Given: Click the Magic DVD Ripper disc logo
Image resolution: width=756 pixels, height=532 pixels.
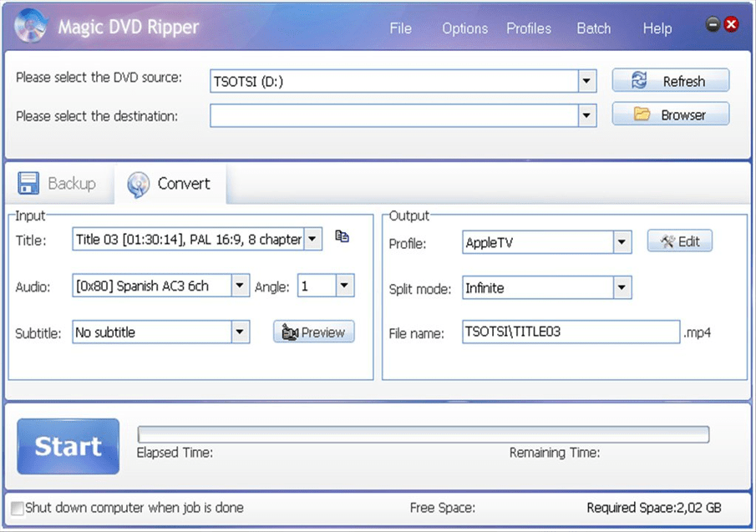Looking at the screenshot, I should coord(31,26).
